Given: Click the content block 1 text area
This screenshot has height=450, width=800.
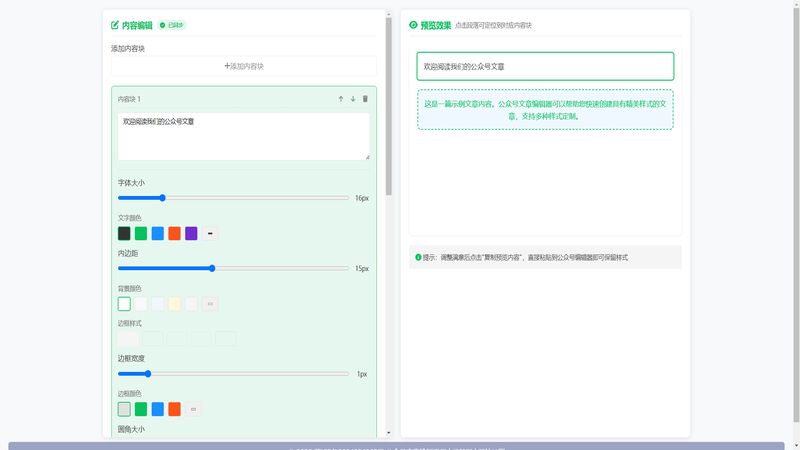Looking at the screenshot, I should coord(243,136).
